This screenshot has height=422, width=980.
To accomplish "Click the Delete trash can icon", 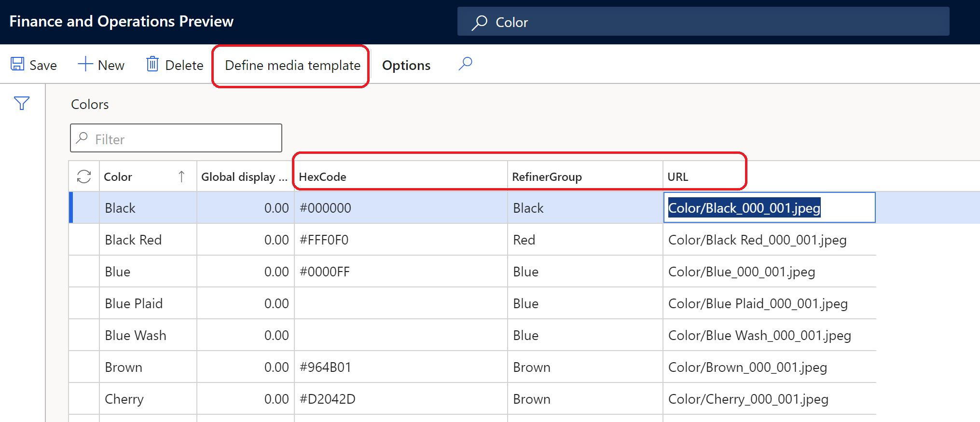I will (x=152, y=64).
